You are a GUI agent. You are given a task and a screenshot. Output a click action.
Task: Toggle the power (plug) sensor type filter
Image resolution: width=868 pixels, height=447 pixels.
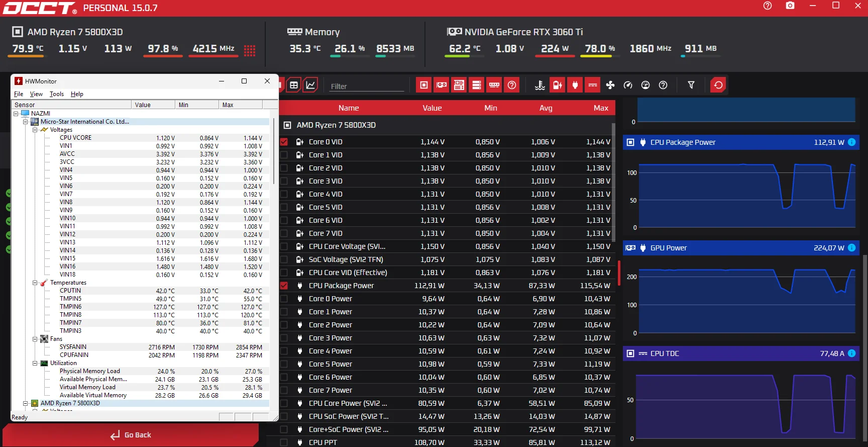tap(575, 85)
